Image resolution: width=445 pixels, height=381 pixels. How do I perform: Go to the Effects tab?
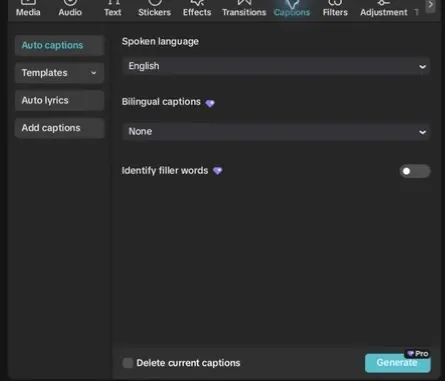[197, 9]
